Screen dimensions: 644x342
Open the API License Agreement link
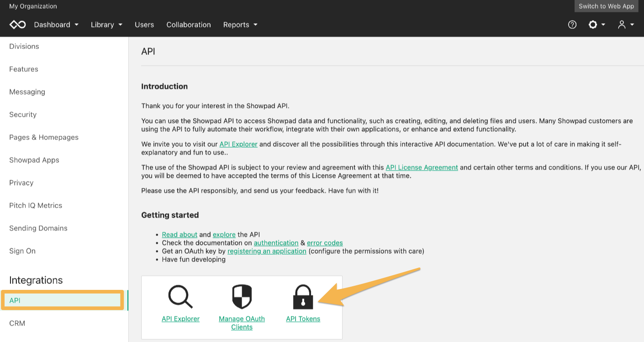(x=422, y=167)
